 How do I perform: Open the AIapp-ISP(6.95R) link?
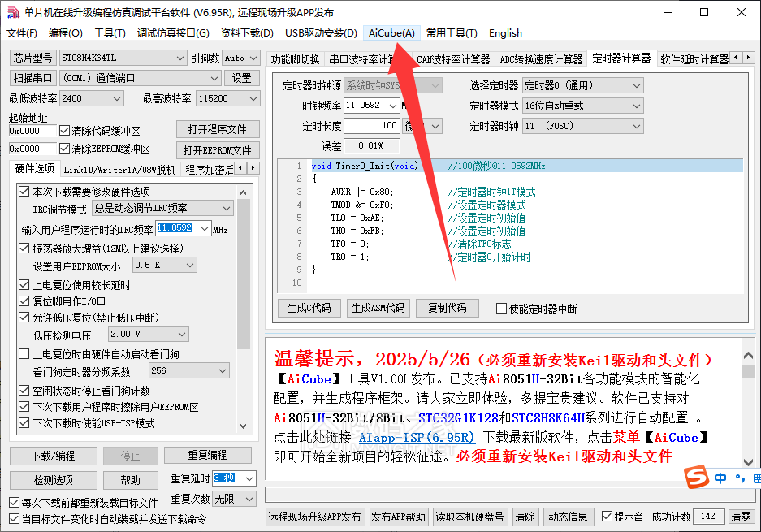point(416,438)
